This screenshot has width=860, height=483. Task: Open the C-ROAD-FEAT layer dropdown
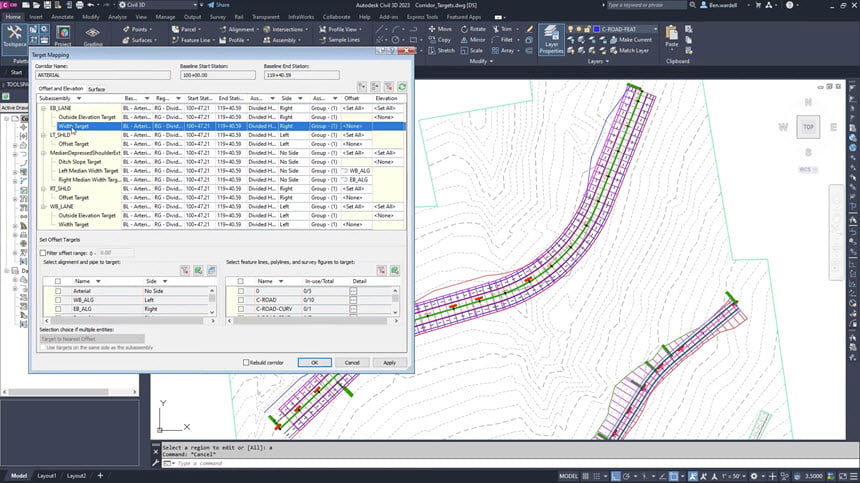coord(655,29)
